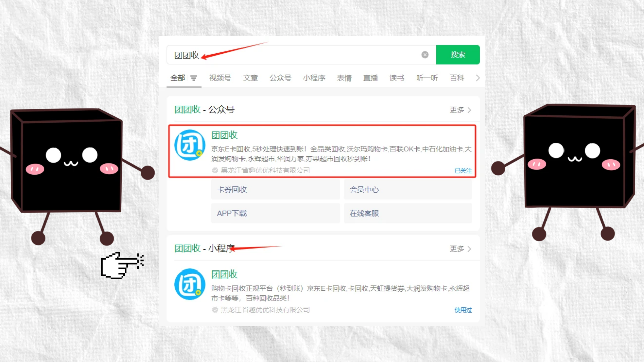Open the 团团收 公众号 title link
The image size is (644, 362).
click(x=224, y=135)
